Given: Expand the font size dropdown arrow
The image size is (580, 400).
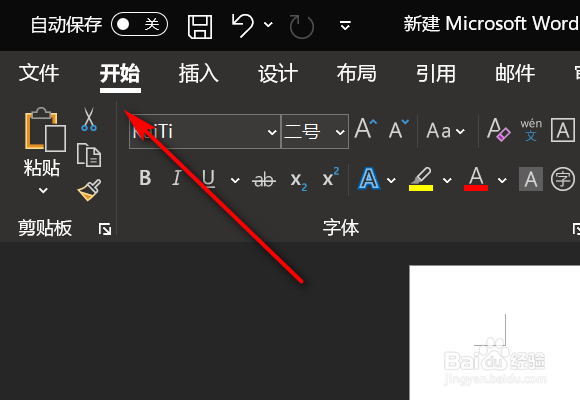Looking at the screenshot, I should pyautogui.click(x=340, y=132).
